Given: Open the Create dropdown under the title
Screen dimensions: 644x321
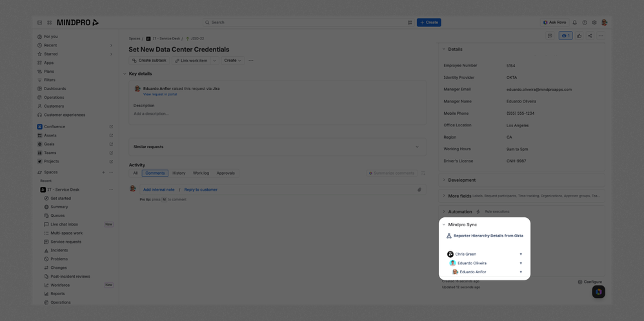Looking at the screenshot, I should pyautogui.click(x=232, y=61).
